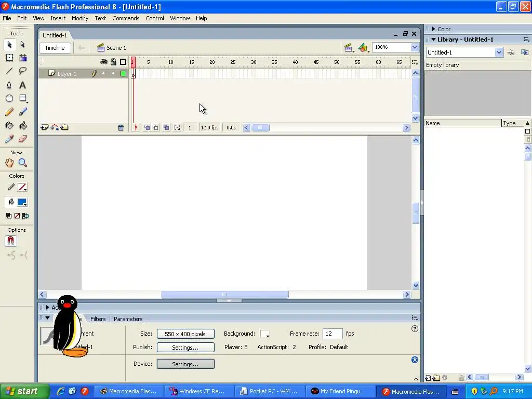Select the Pencil tool
This screenshot has width=532, height=399.
(9, 112)
